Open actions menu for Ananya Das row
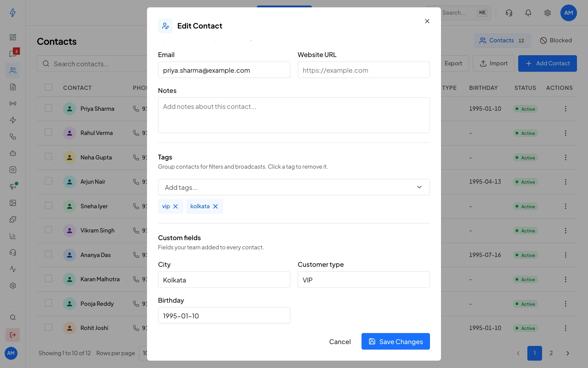The image size is (588, 368). pos(566,255)
